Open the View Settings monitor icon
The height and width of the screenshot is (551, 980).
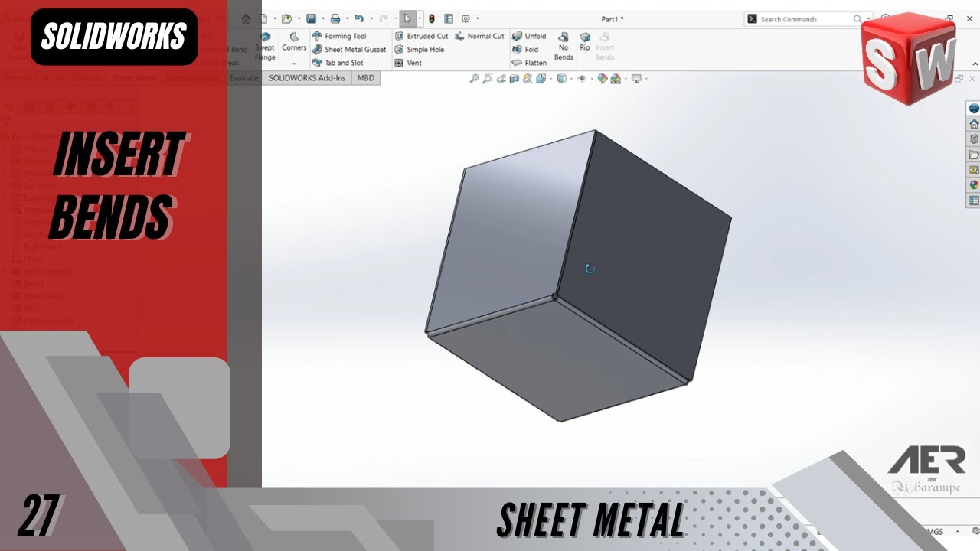(635, 78)
